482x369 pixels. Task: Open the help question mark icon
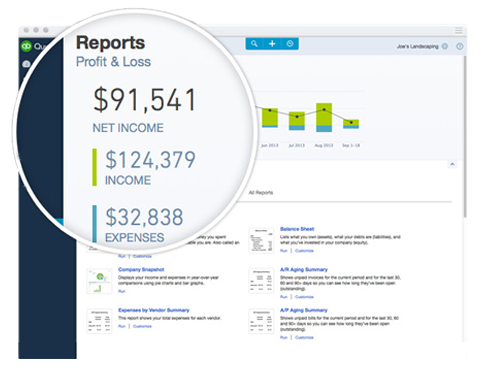click(x=460, y=46)
